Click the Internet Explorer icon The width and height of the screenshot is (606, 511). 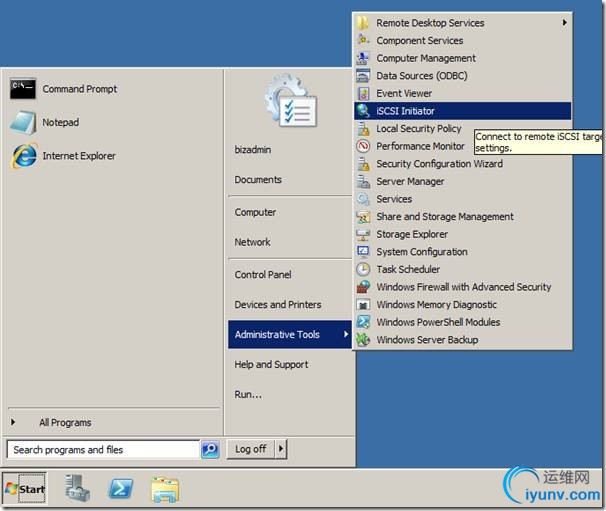tap(25, 156)
